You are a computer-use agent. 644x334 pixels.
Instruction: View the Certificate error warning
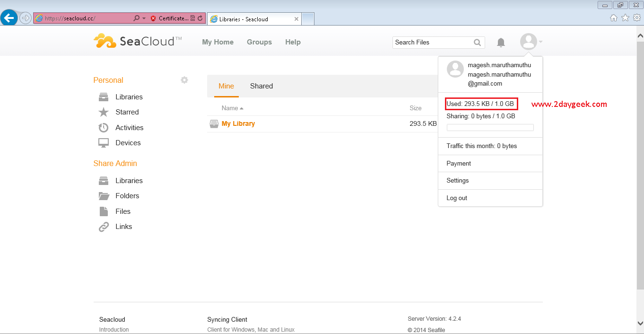pyautogui.click(x=169, y=18)
